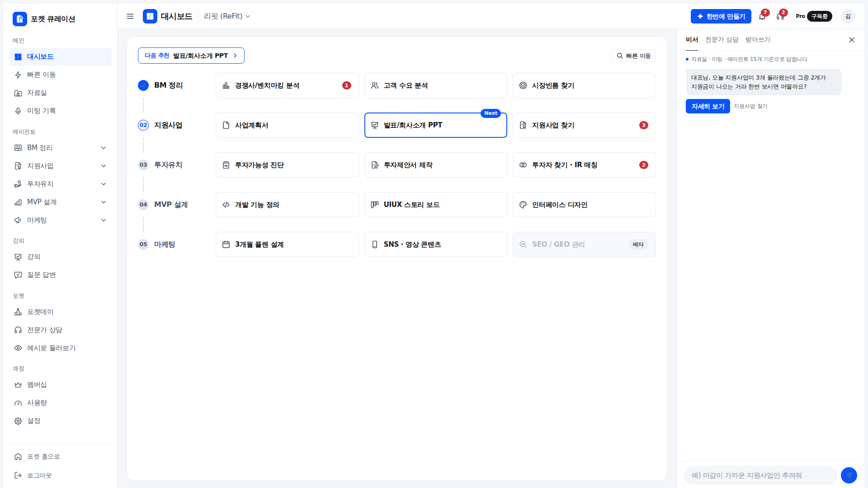Expand 지원사업 agent menu
This screenshot has width=868, height=488.
coord(60,166)
